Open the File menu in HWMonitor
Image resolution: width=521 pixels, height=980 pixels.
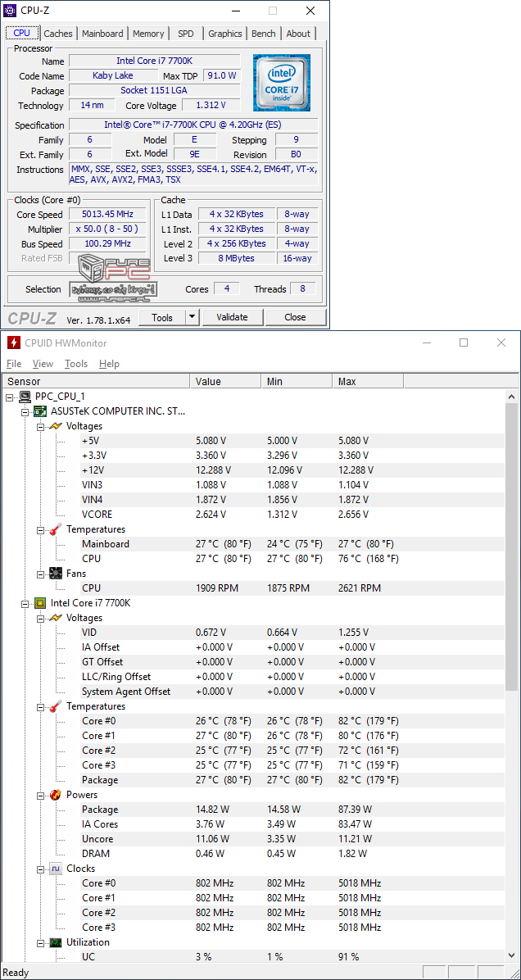pos(14,364)
